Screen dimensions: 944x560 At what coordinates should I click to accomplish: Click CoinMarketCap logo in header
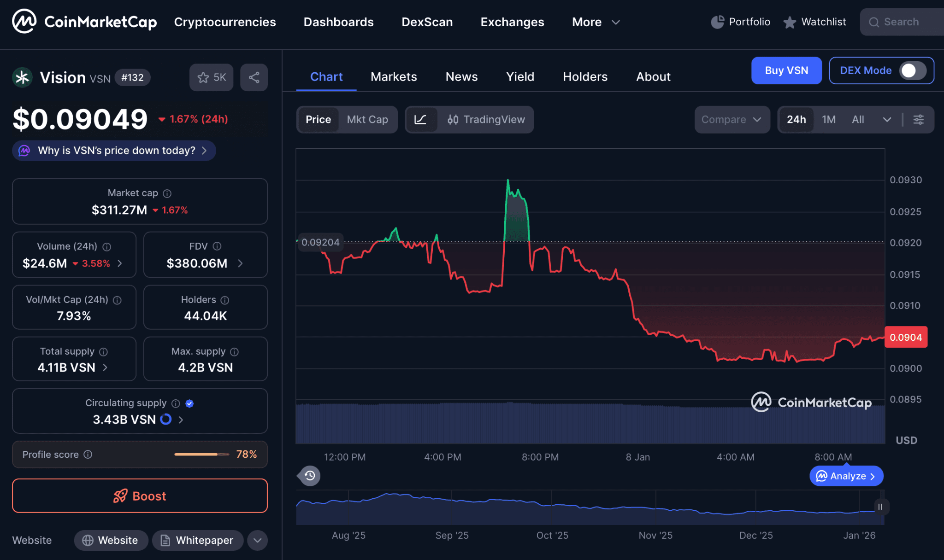click(x=85, y=22)
